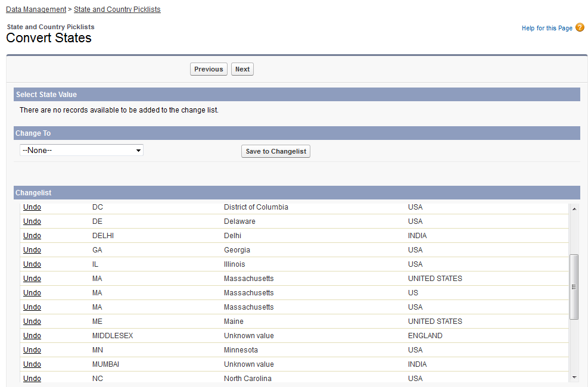Undo the DELHI India change

tap(32, 236)
